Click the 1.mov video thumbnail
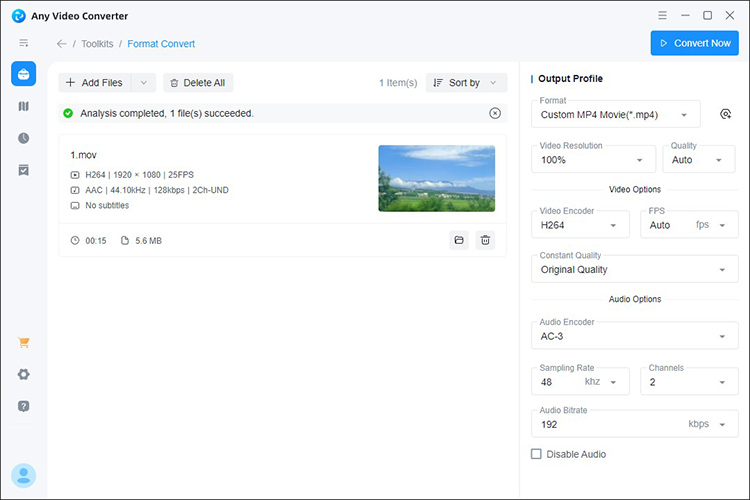This screenshot has height=500, width=750. [437, 178]
